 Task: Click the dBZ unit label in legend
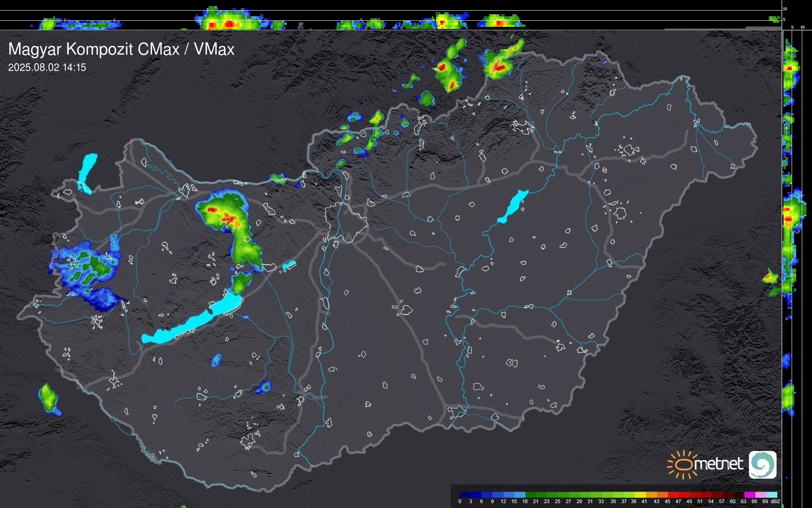(x=775, y=501)
